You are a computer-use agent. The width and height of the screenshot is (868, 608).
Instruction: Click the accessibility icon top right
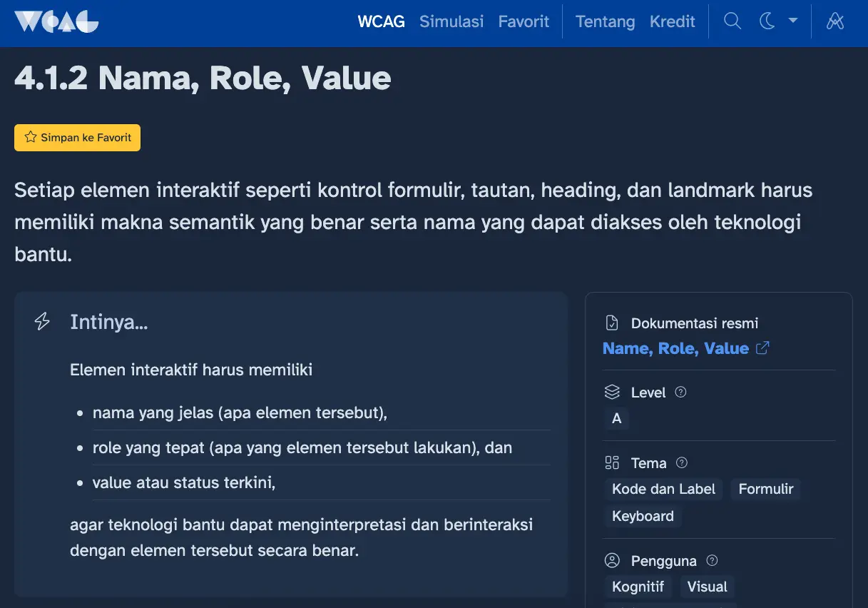pos(834,21)
